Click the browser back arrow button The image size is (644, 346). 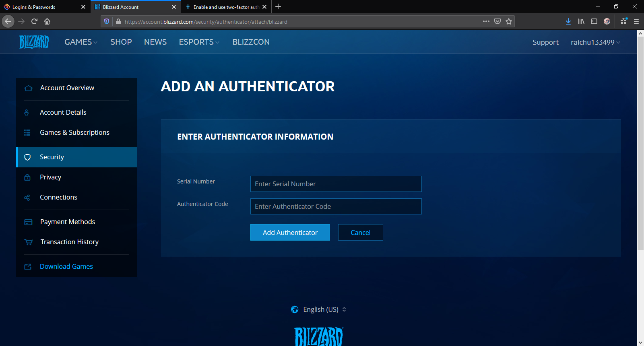tap(8, 21)
